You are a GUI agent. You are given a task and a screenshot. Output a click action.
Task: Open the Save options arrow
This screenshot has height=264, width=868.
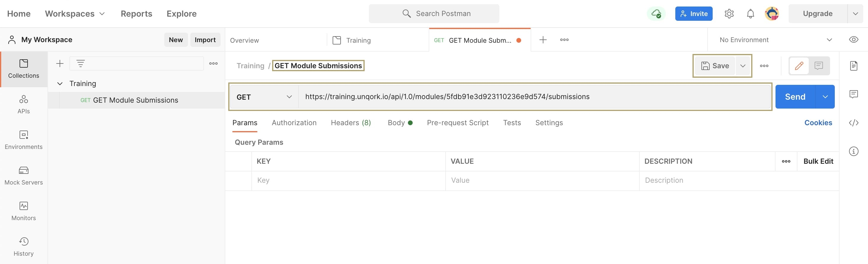coord(743,66)
